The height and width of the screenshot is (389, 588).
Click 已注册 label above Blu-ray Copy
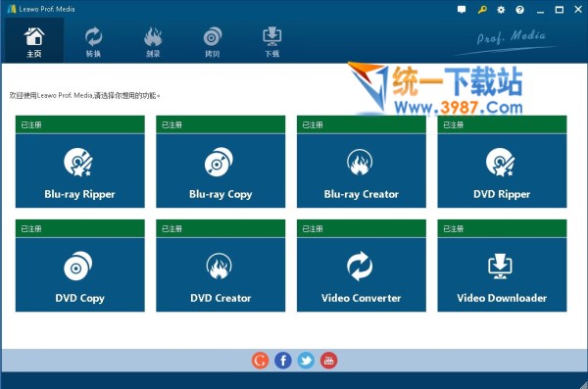click(171, 124)
